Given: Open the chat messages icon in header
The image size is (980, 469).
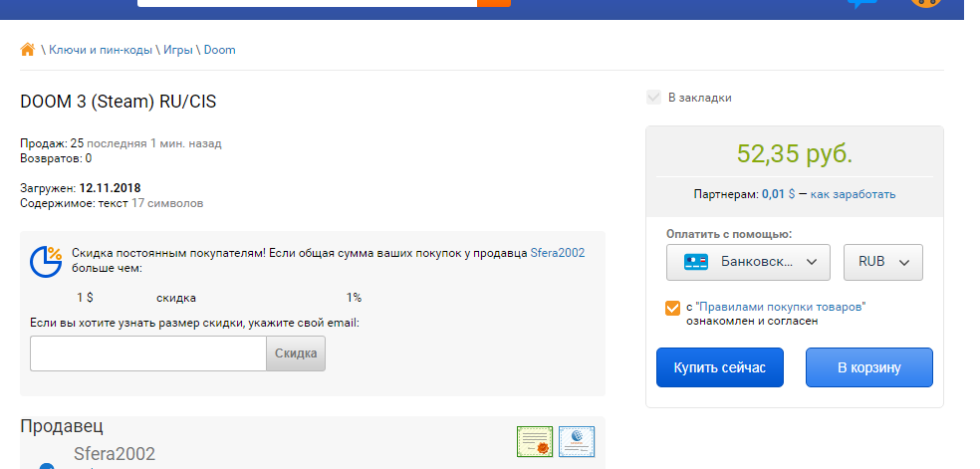Looking at the screenshot, I should pyautogui.click(x=861, y=3).
